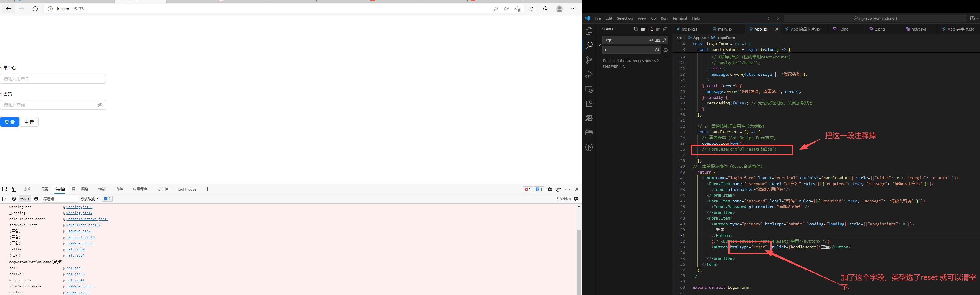980x295 pixels.
Task: Click the blue 登录 button
Action: click(9, 122)
